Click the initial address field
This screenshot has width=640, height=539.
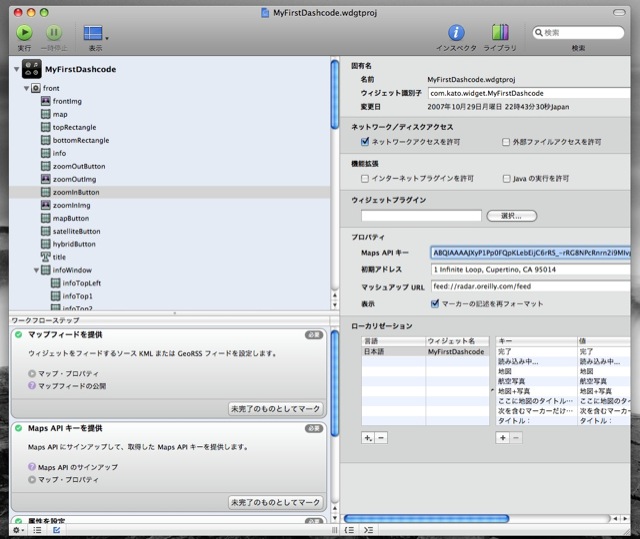pos(531,270)
